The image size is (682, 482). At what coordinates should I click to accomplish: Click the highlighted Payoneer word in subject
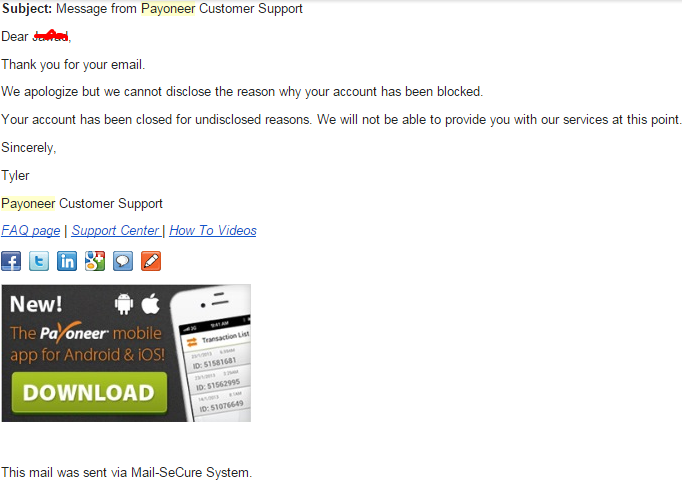coord(168,9)
